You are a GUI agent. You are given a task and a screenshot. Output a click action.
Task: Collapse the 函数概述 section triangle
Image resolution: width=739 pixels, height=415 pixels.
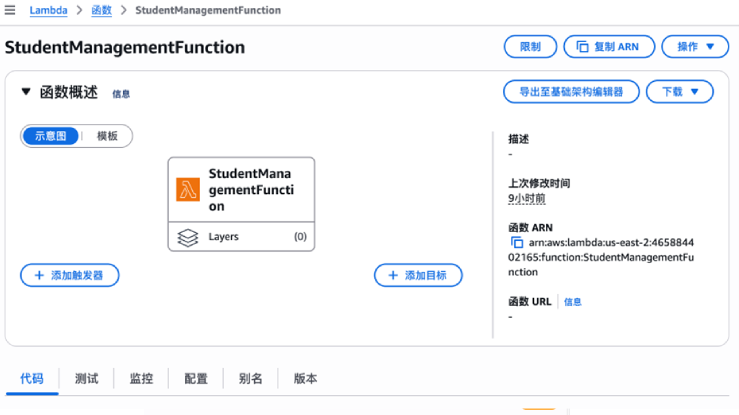[26, 92]
